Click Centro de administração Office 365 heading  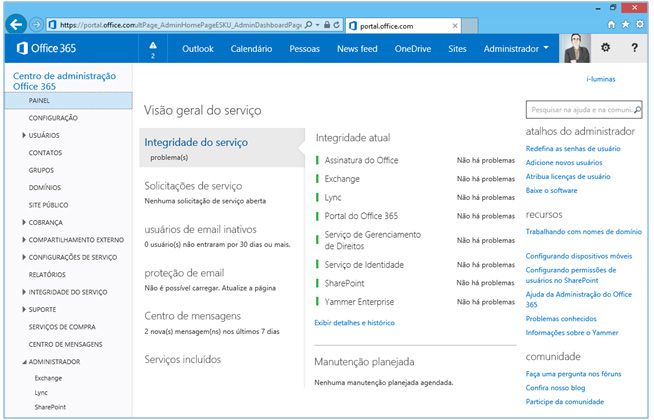click(x=64, y=81)
